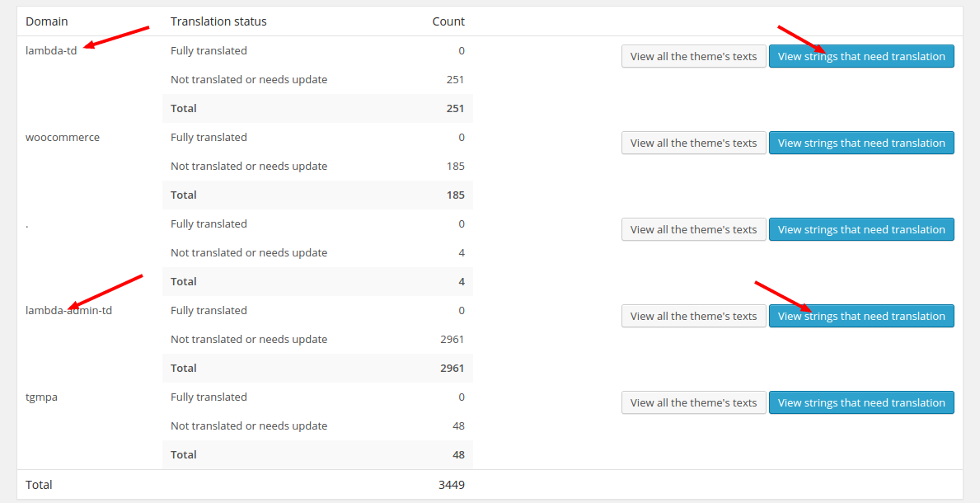View strings needing translation for tgmpa
Image resolution: width=980 pixels, height=503 pixels.
pyautogui.click(x=861, y=402)
